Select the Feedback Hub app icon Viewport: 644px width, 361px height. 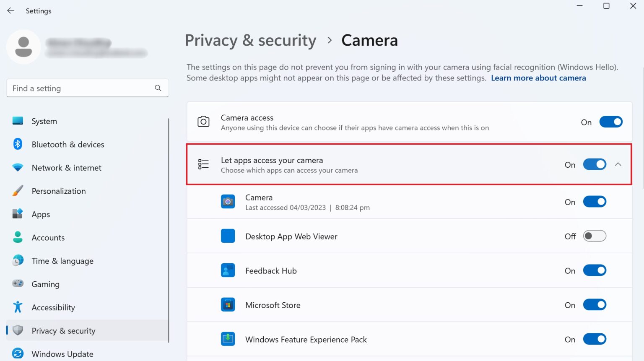(228, 270)
